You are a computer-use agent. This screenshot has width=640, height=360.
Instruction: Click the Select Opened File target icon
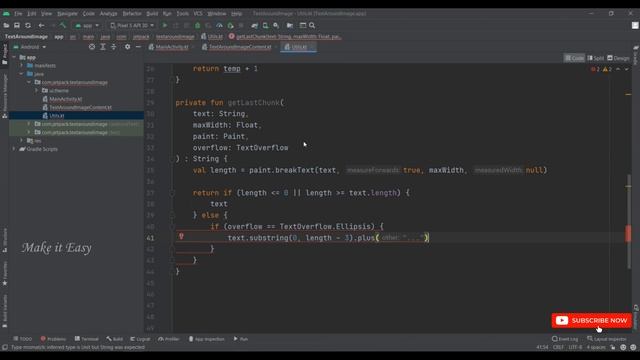92,47
